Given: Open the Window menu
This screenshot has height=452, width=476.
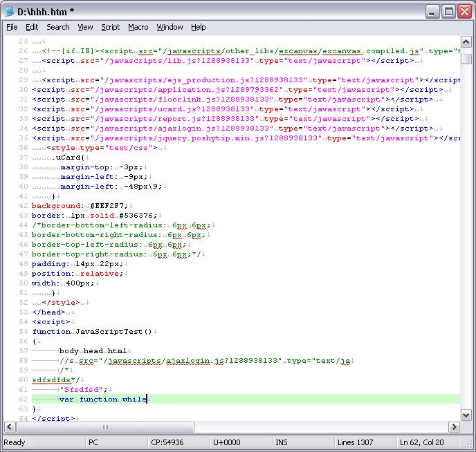Looking at the screenshot, I should click(x=170, y=27).
